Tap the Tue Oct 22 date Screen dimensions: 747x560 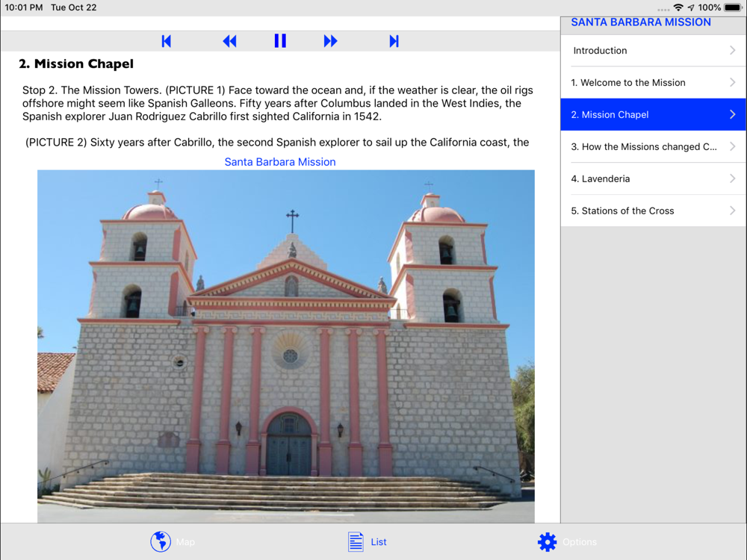click(74, 7)
